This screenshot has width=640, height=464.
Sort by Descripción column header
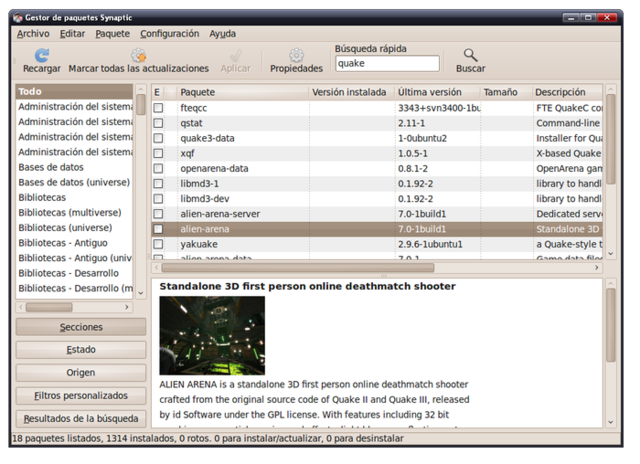(x=567, y=92)
